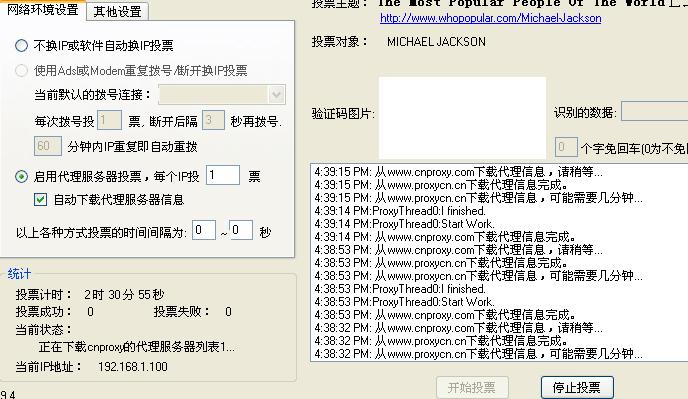Viewport: 688px width, 399px height.
Task: Click the 断开后隔 seconds field
Action: (213, 120)
